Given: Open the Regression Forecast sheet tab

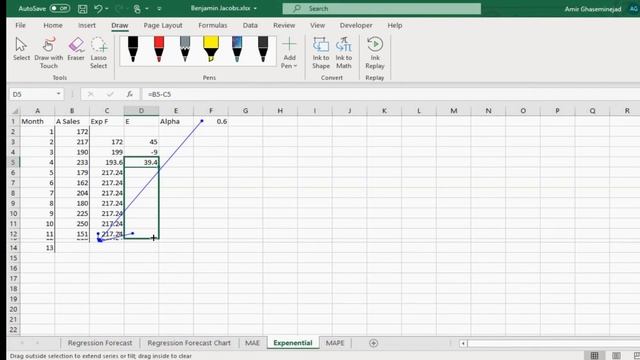Looking at the screenshot, I should pos(100,343).
